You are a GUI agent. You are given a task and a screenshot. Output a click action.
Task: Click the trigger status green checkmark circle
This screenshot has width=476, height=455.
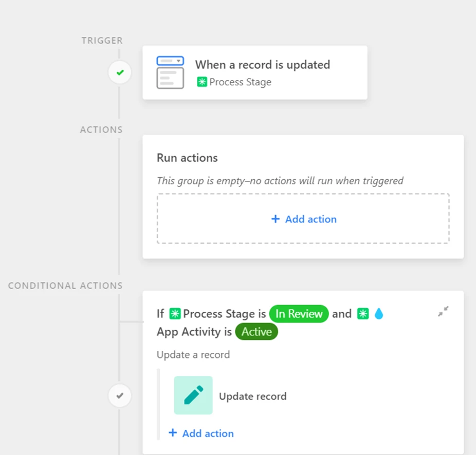120,72
